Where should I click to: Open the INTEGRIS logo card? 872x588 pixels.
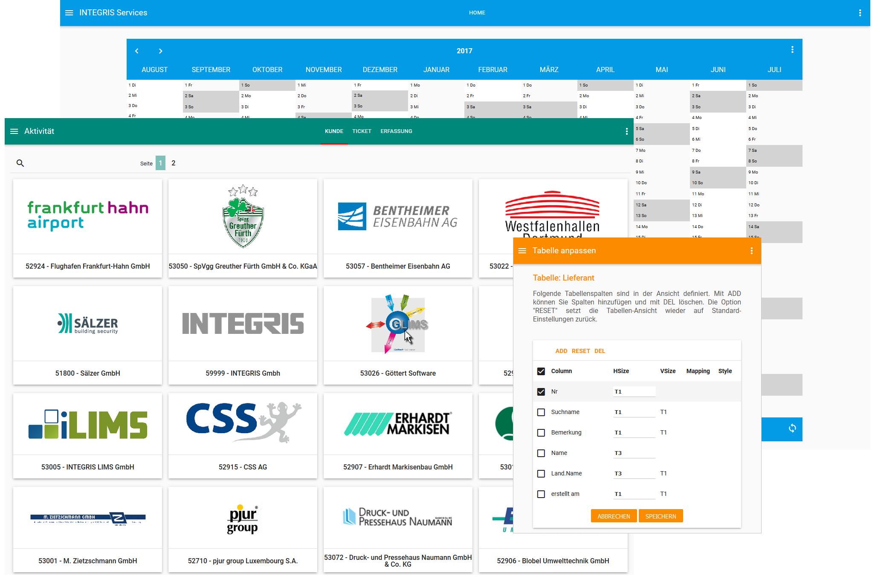(243, 323)
